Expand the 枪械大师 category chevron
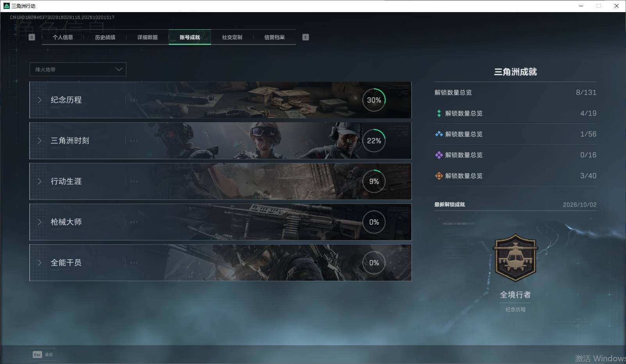The image size is (626, 364). [39, 222]
